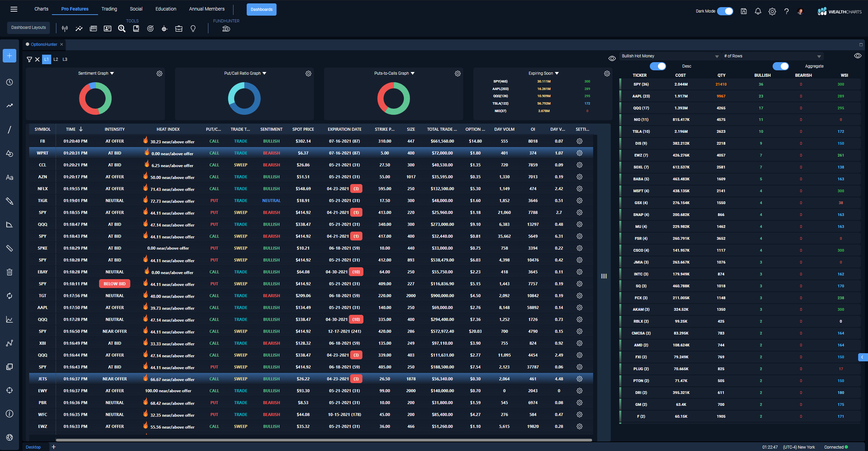868x451 pixels.
Task: Select the shapes drawing sidebar tool
Action: coord(10,154)
